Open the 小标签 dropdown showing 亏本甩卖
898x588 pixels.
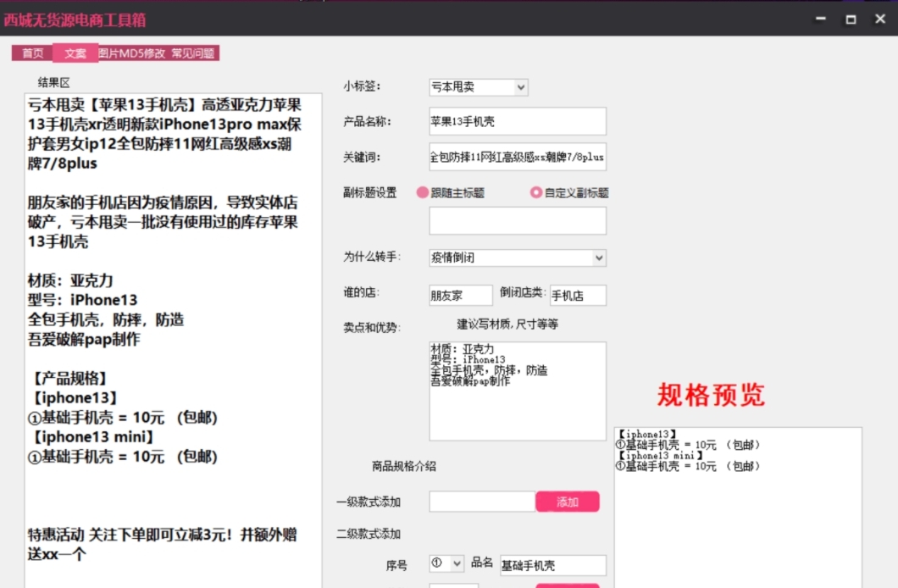click(x=520, y=87)
